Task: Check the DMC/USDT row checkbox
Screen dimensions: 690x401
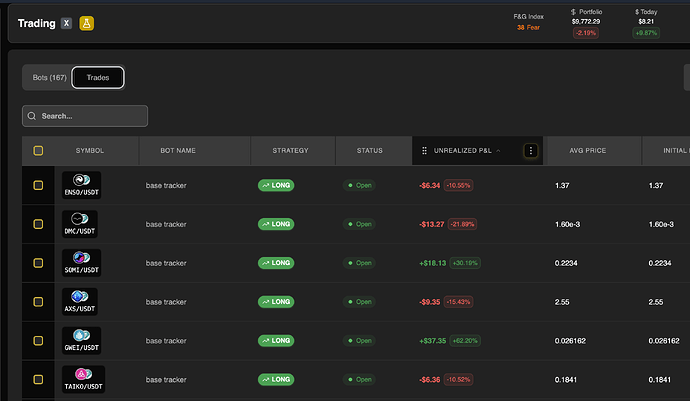Action: coord(38,224)
